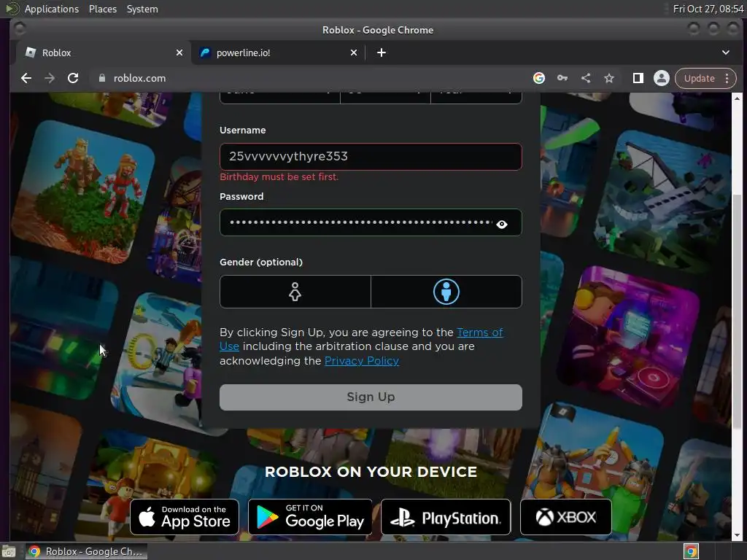Click the scrollbar down arrow
Viewport: 747px width, 560px height.
click(x=737, y=535)
